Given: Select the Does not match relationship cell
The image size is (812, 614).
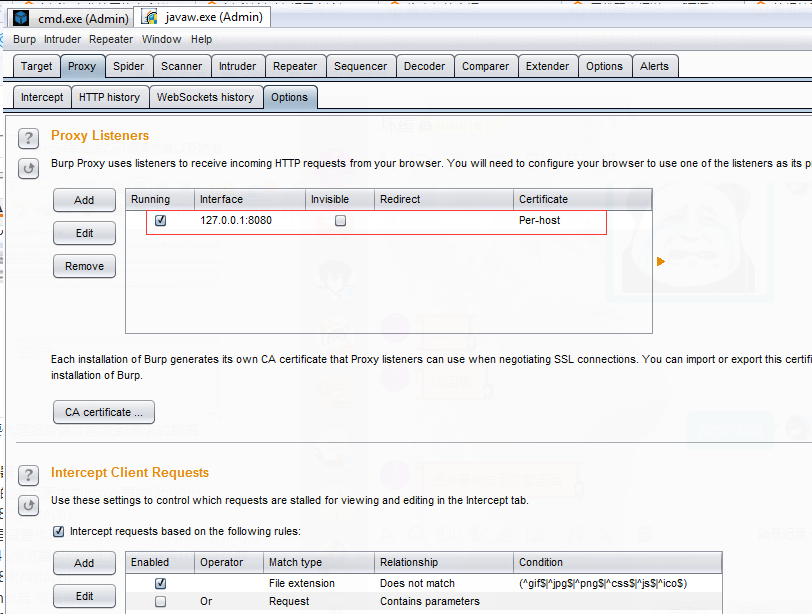Looking at the screenshot, I should coord(417,583).
